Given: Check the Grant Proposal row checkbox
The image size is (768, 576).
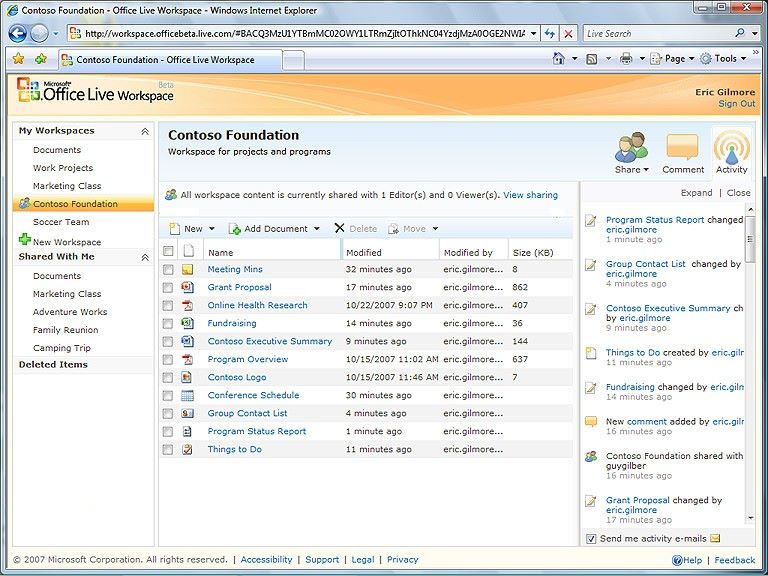Looking at the screenshot, I should click(x=168, y=288).
